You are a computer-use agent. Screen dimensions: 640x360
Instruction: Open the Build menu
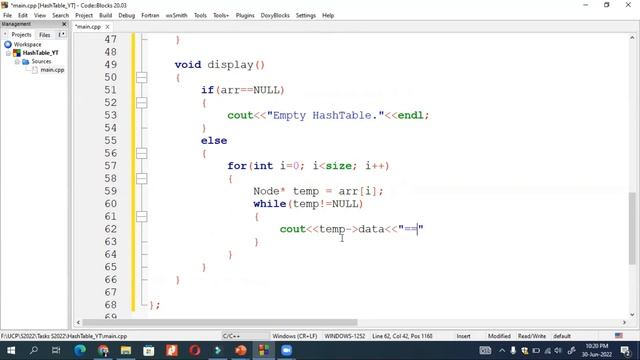coord(105,16)
